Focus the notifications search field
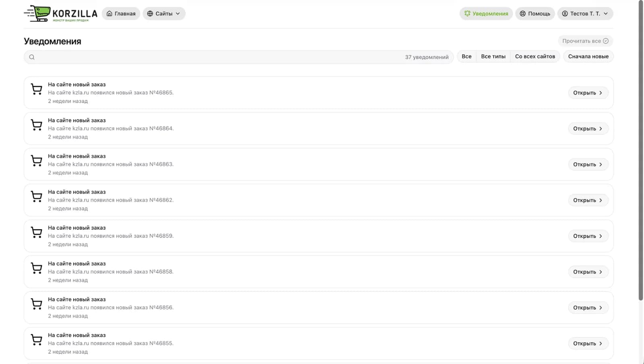644x364 pixels. pos(239,57)
